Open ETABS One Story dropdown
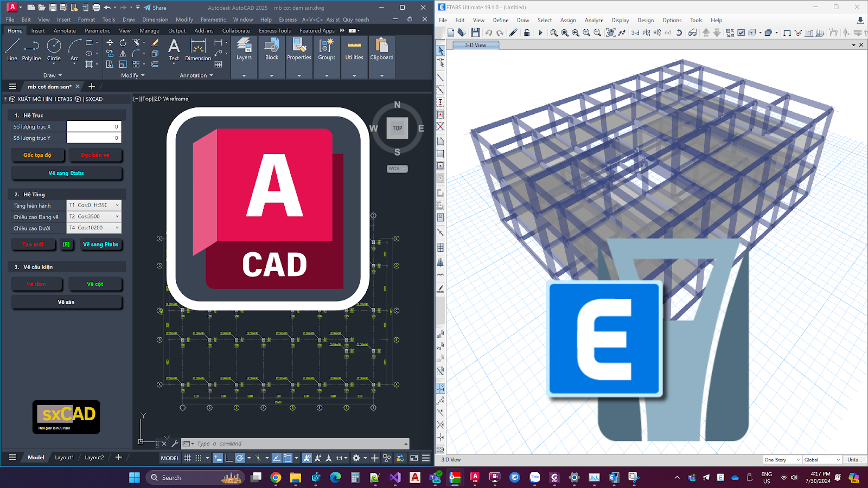The height and width of the screenshot is (488, 868). pos(782,460)
